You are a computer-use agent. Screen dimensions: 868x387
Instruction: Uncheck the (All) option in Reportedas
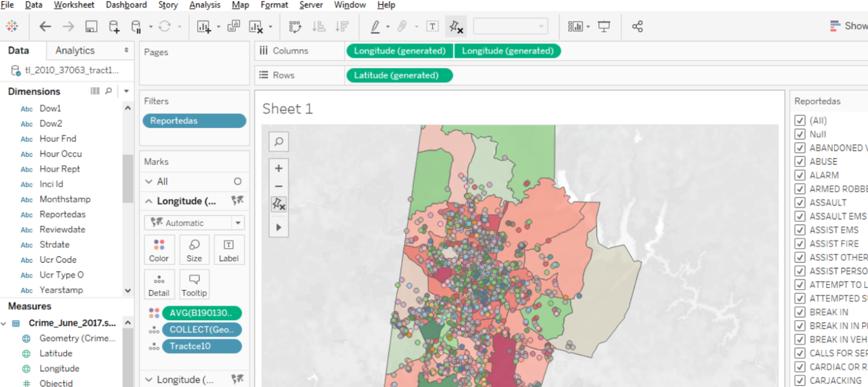[801, 120]
